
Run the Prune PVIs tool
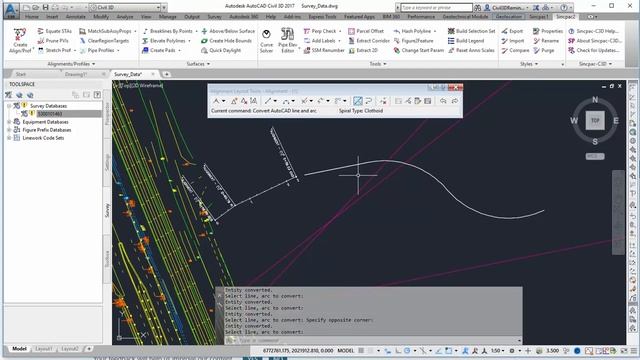(53, 41)
